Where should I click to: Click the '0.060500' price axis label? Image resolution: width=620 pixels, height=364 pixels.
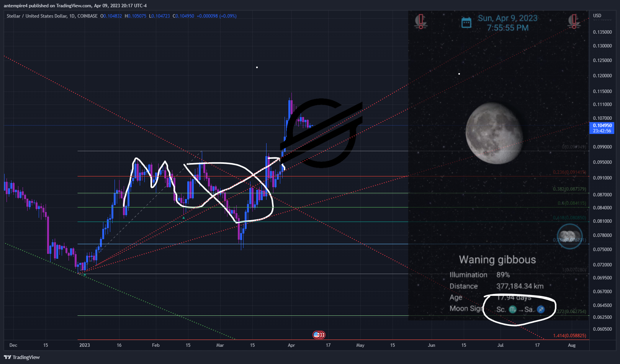(602, 329)
